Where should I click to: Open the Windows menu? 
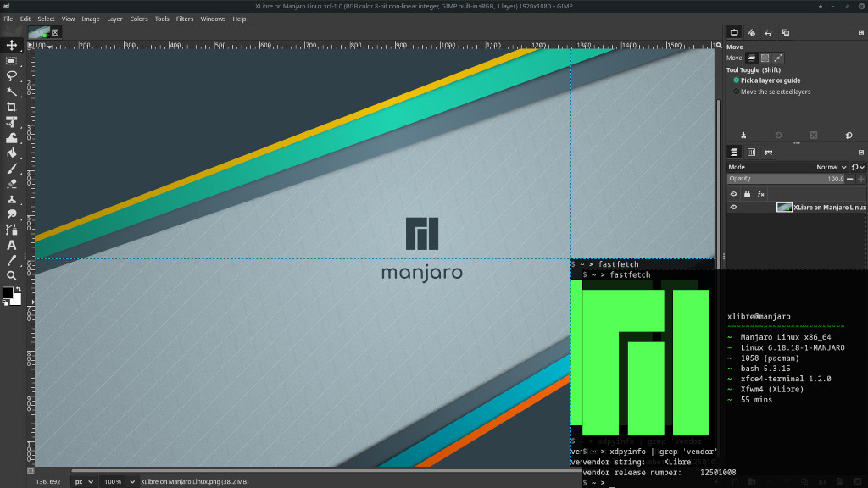(x=213, y=19)
